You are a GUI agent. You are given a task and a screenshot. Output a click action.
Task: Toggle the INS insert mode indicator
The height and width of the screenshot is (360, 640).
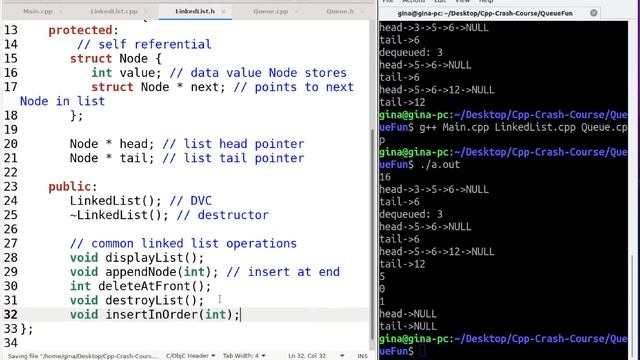(x=362, y=356)
